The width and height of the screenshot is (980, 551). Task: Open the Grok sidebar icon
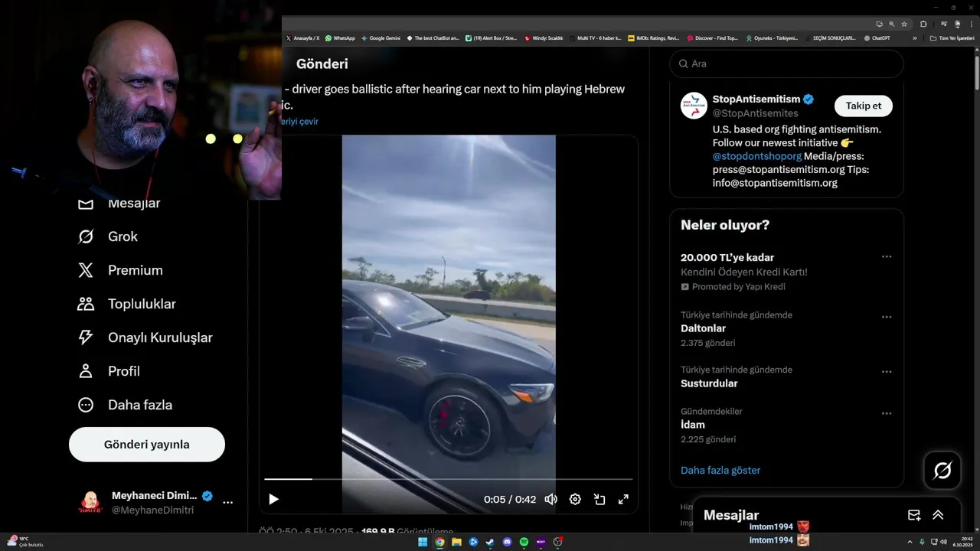coord(86,236)
